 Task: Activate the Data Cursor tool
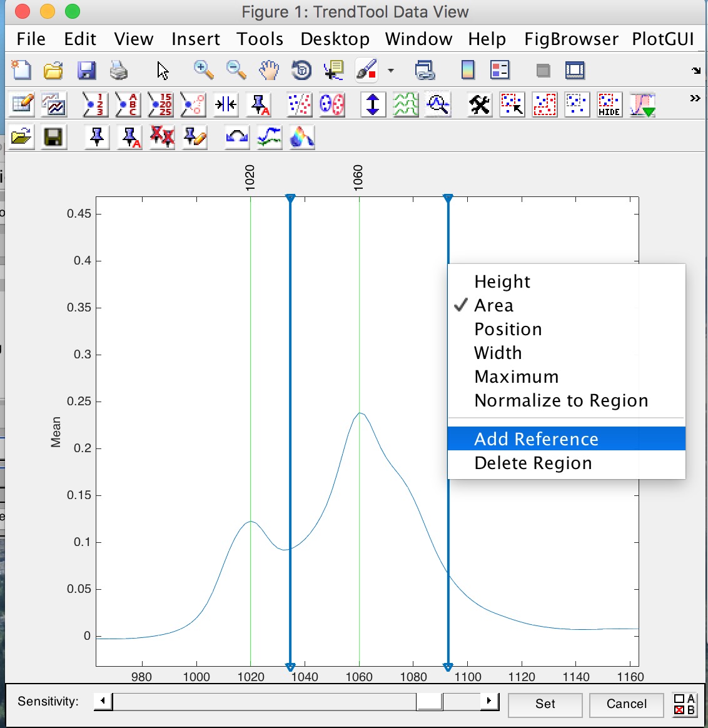pyautogui.click(x=334, y=70)
